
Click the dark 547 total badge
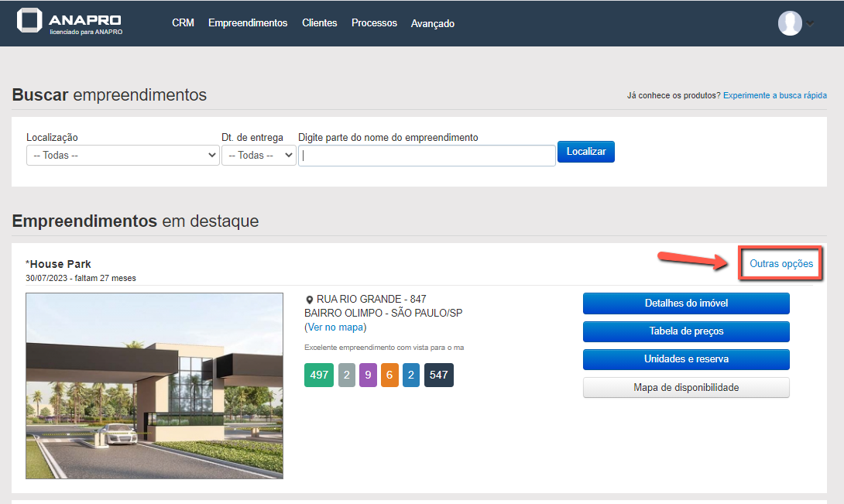[439, 375]
